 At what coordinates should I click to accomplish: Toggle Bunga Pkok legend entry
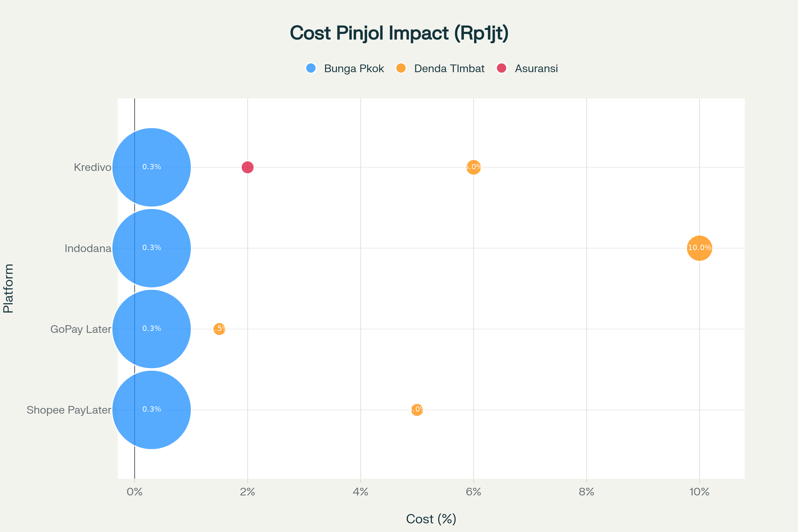click(x=353, y=68)
